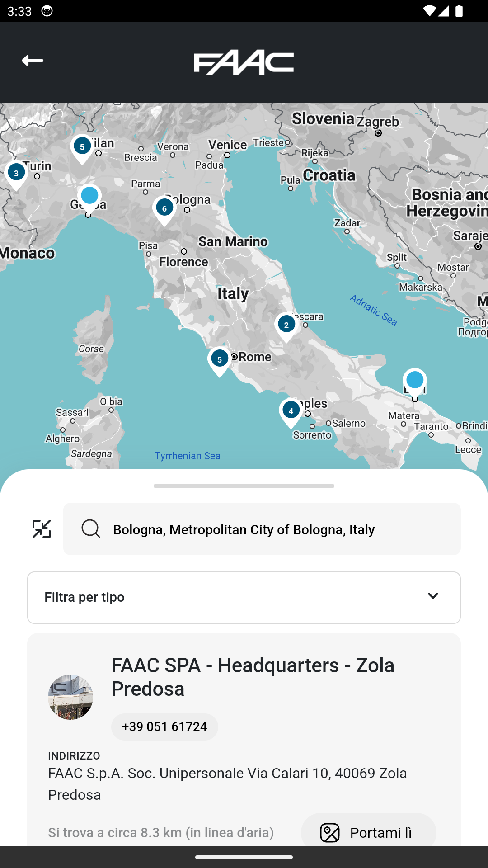Viewport: 488px width, 868px height.
Task: Call phone number +39 051 61724
Action: click(x=164, y=726)
